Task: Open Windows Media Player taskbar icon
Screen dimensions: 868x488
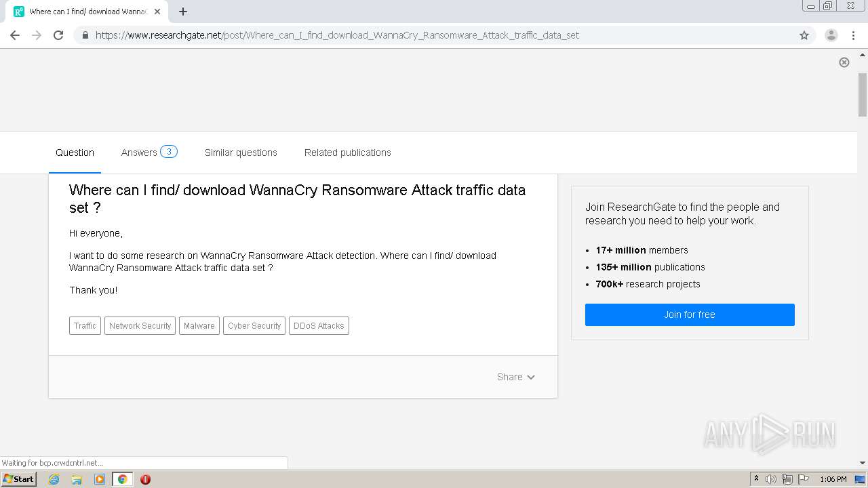Action: click(x=100, y=479)
